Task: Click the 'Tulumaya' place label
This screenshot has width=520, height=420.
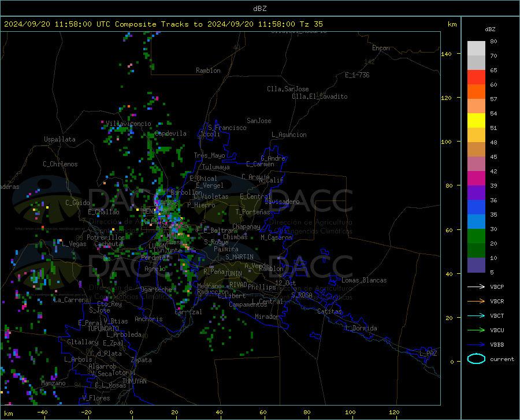Action: (x=216, y=167)
